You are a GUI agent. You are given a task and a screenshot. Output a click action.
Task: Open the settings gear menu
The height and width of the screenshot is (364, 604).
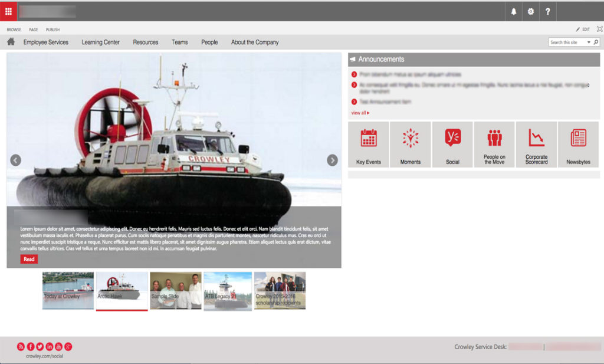531,12
